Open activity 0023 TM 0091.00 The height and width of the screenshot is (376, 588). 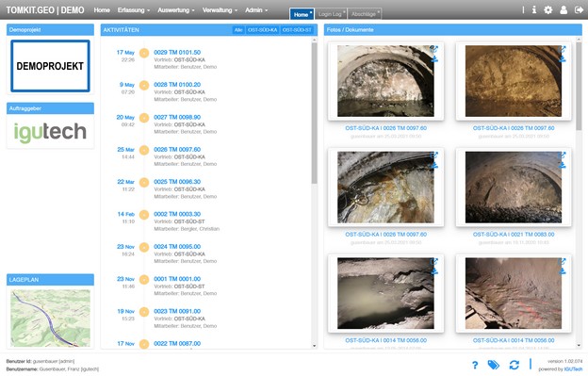tap(177, 311)
